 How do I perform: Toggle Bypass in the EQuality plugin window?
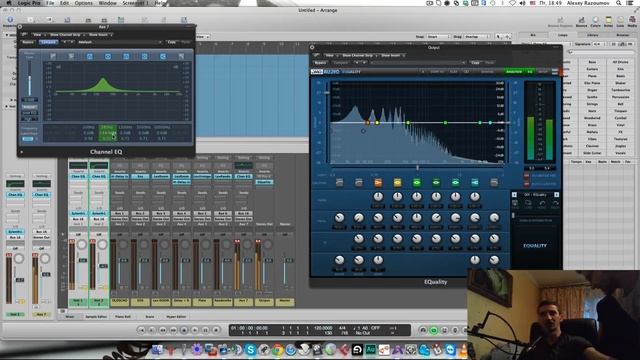321,63
